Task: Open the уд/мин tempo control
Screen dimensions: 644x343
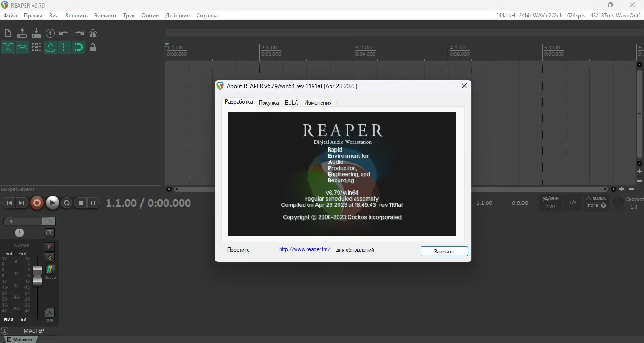Action: click(x=550, y=203)
